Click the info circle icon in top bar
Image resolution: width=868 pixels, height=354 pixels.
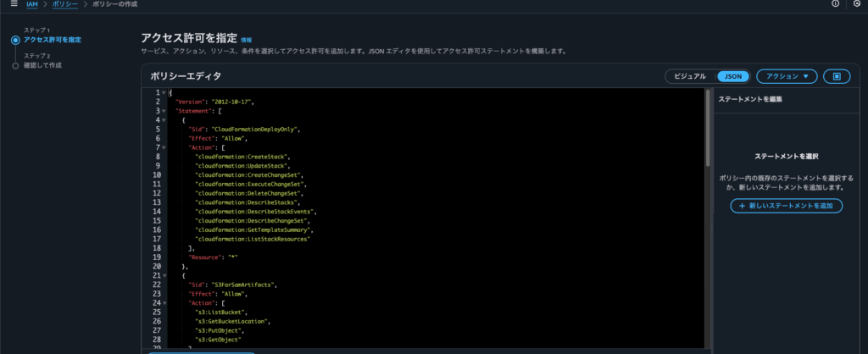point(836,4)
